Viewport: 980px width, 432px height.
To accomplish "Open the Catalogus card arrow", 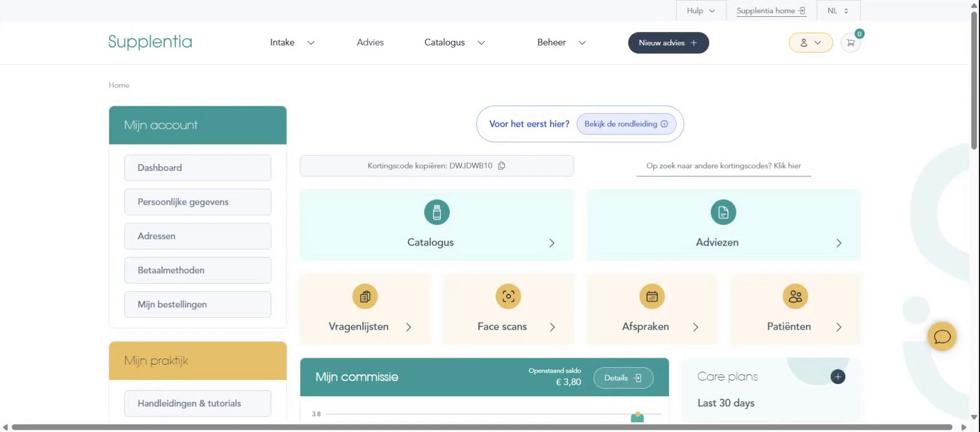I will point(552,243).
